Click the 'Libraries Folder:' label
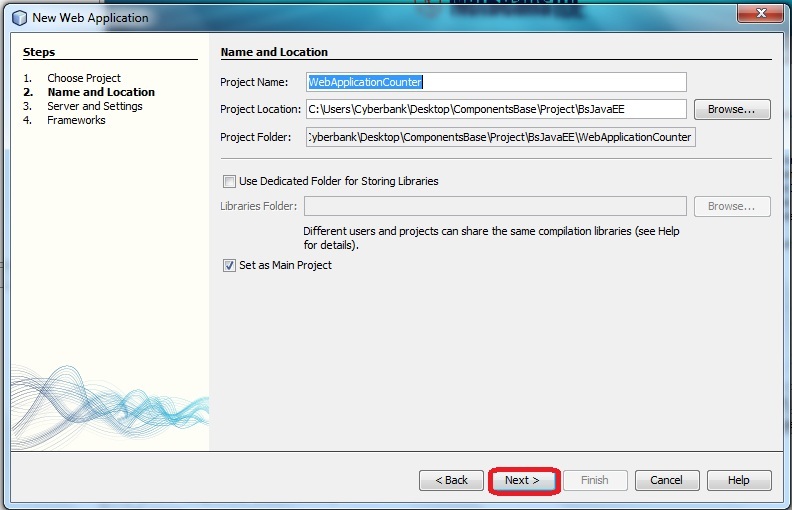 (x=259, y=206)
